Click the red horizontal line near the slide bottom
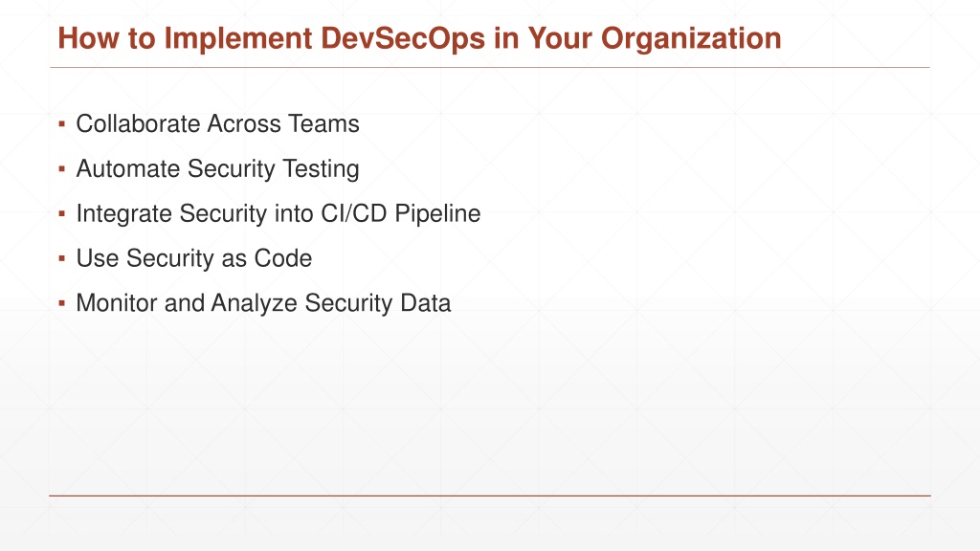The width and height of the screenshot is (980, 551). 489,496
